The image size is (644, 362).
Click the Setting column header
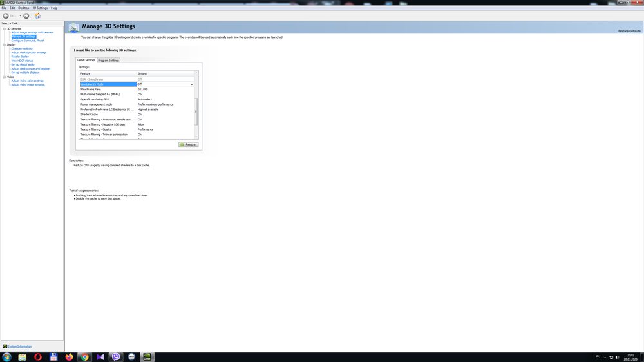165,73
